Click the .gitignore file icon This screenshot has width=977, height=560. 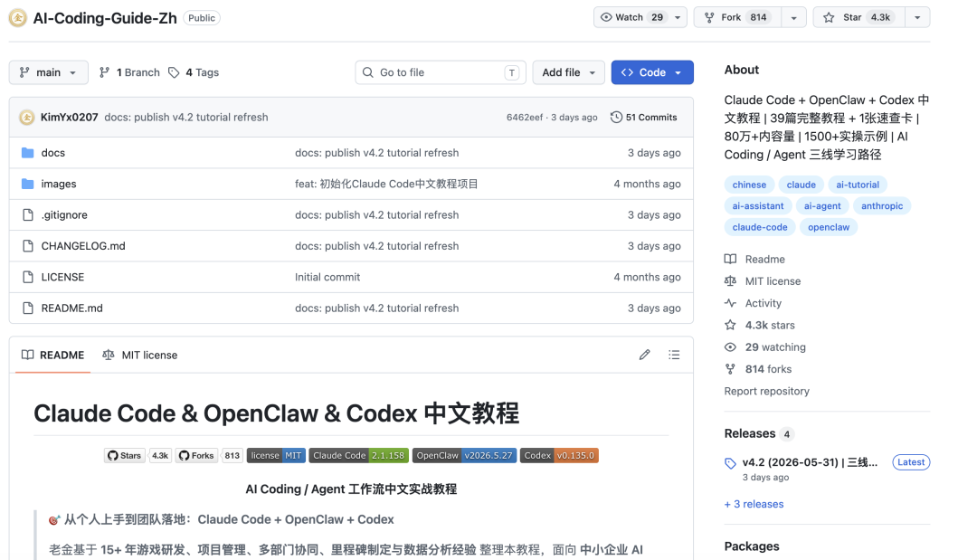(x=27, y=215)
